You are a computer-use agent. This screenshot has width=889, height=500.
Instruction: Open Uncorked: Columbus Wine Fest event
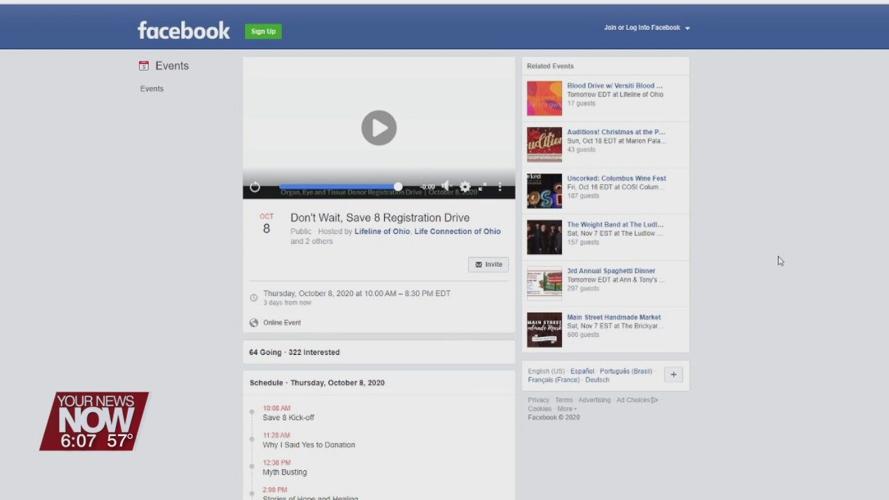coord(616,179)
